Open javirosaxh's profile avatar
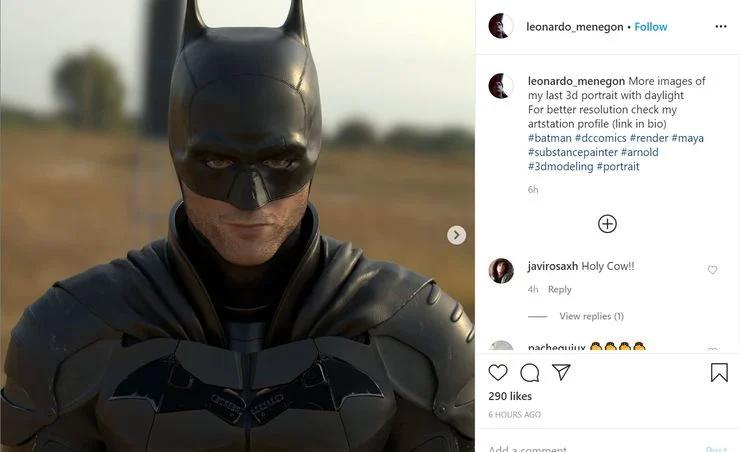Image resolution: width=740 pixels, height=452 pixels. tap(501, 270)
